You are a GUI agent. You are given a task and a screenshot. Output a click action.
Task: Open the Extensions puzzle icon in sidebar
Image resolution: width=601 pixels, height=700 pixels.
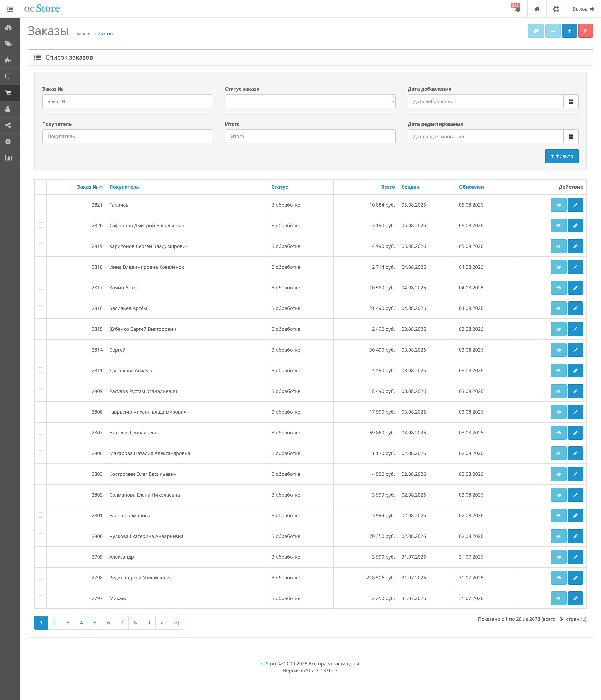pyautogui.click(x=9, y=60)
